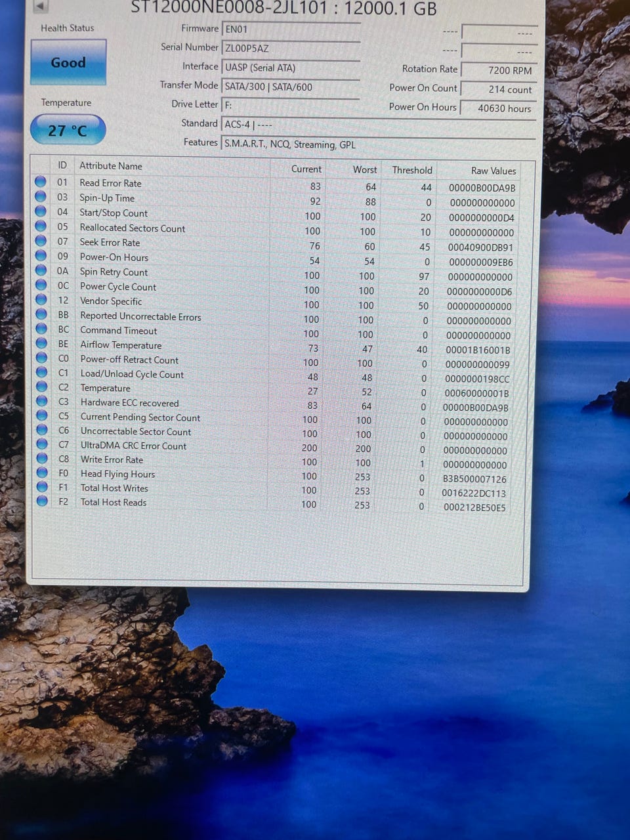Select the Current Pending Sector Count attribute name
Image resolution: width=630 pixels, height=840 pixels.
[x=140, y=417]
